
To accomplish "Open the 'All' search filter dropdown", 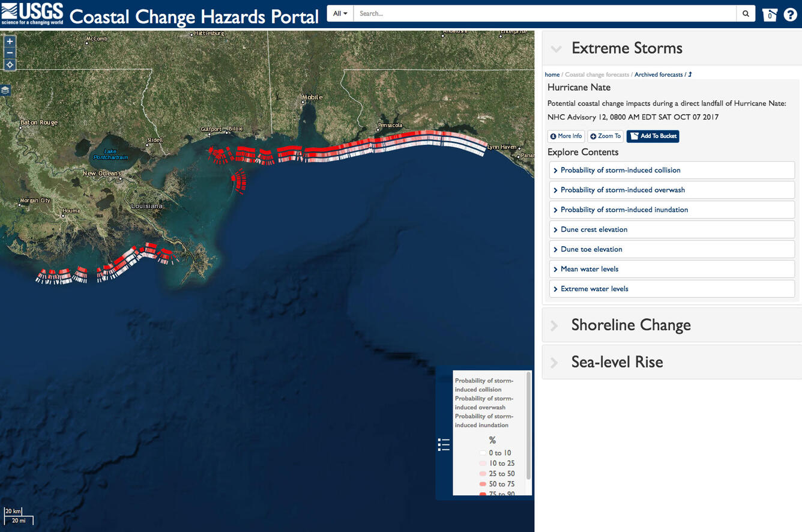I will coord(339,13).
